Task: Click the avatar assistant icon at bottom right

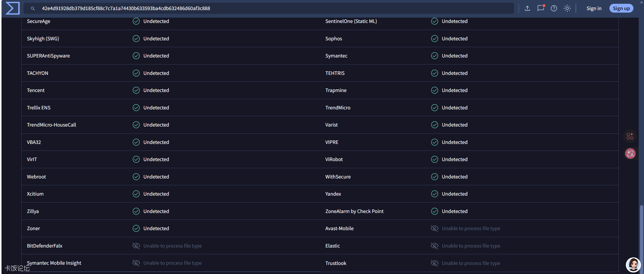Action: [633, 264]
